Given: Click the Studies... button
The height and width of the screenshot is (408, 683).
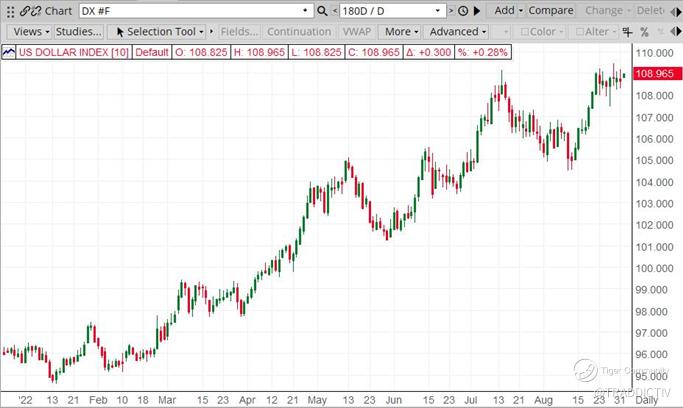Looking at the screenshot, I should 78,32.
